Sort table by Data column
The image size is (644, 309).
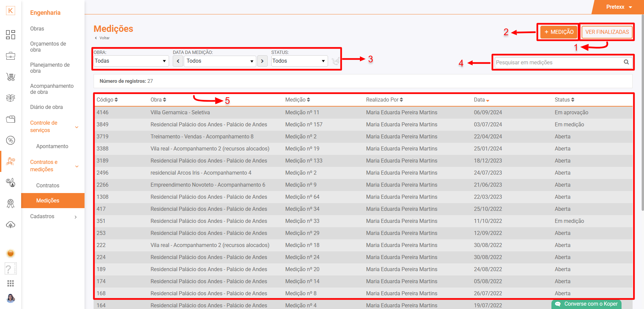click(x=481, y=100)
